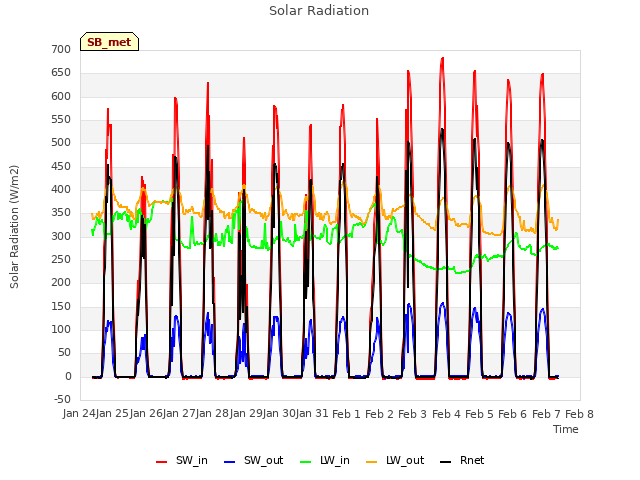The height and width of the screenshot is (480, 640).
Task: Click the 300 y-axis tick label
Action: tap(61, 236)
